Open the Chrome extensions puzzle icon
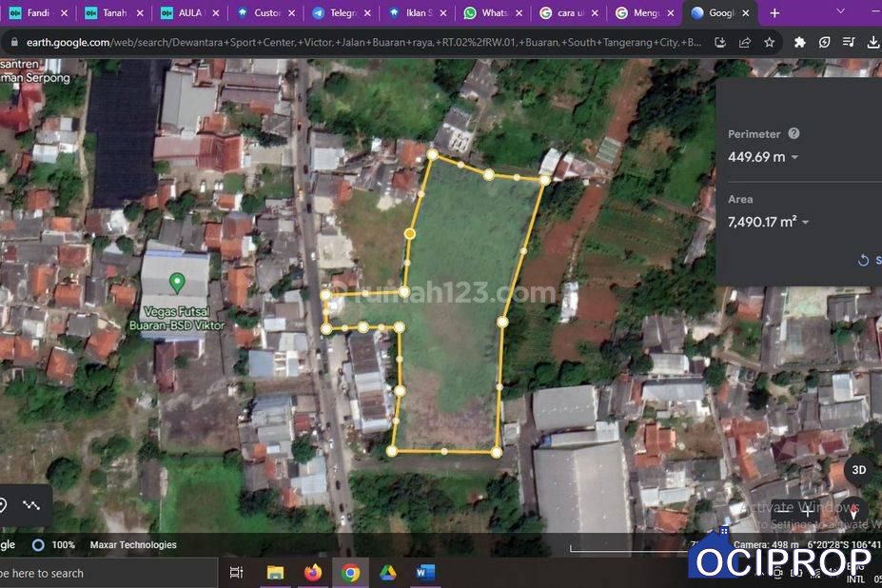Screen dimensions: 882x588 coord(799,43)
